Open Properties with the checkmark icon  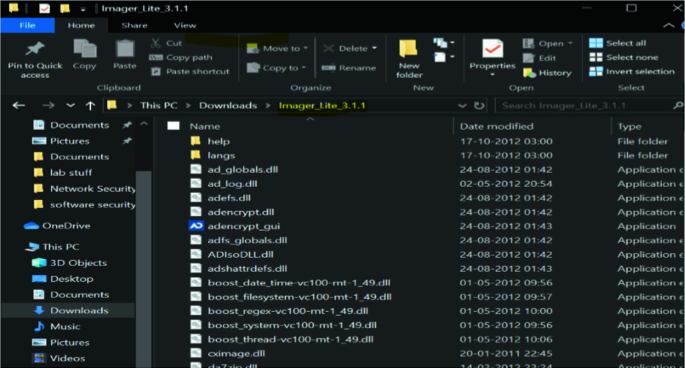(492, 49)
